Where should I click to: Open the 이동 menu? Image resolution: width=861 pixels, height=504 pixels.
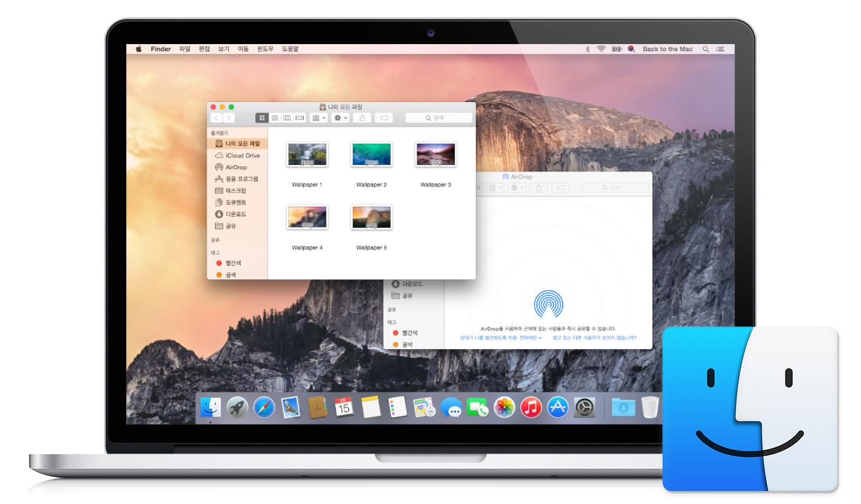(x=243, y=49)
